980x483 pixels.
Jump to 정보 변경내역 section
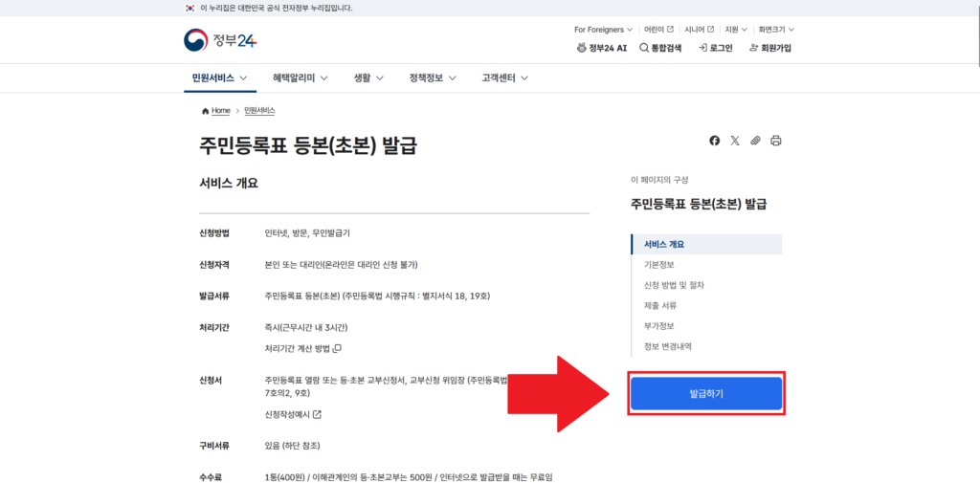pyautogui.click(x=667, y=346)
